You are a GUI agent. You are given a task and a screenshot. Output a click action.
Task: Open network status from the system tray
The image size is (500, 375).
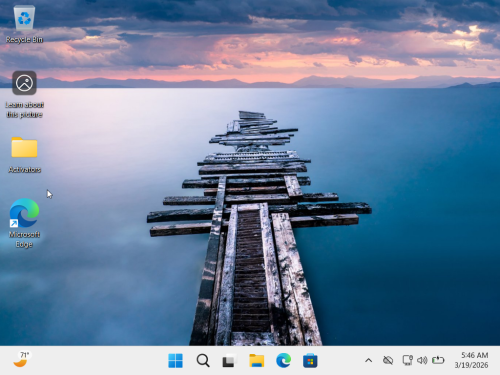pos(407,360)
